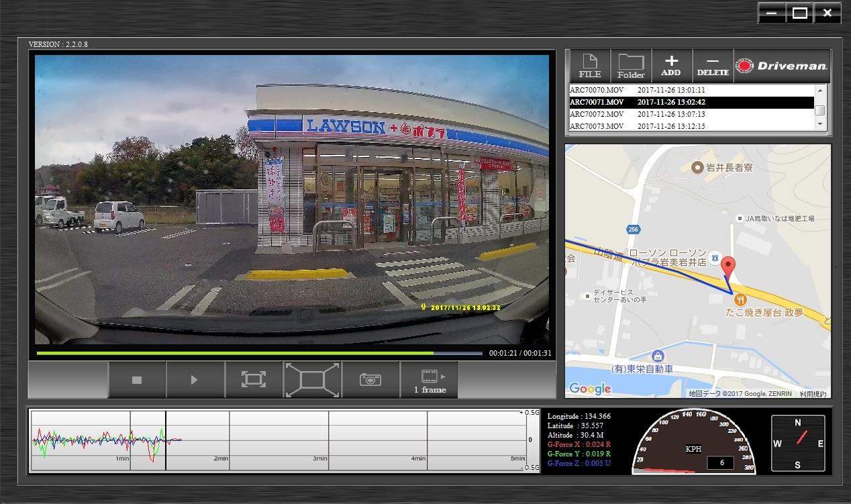Minimize the Driveman player window

tap(772, 13)
